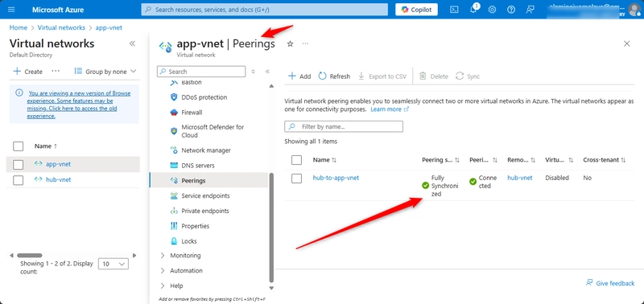
Task: Click the Filter by name field
Action: click(344, 126)
